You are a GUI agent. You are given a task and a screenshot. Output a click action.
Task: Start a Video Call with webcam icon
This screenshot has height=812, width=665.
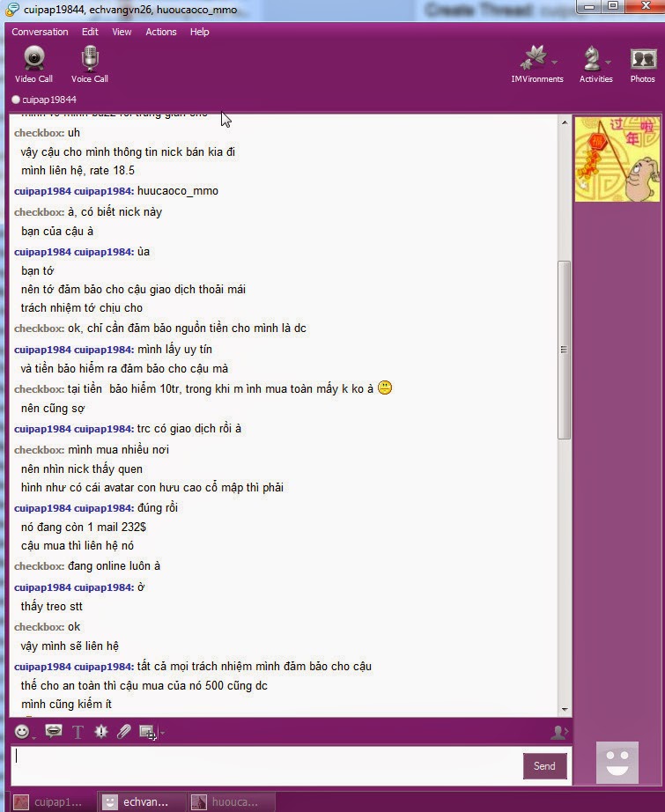click(33, 64)
